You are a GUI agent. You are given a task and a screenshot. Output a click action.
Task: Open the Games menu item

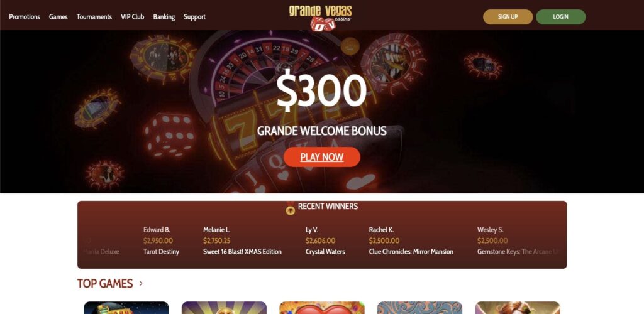[58, 17]
